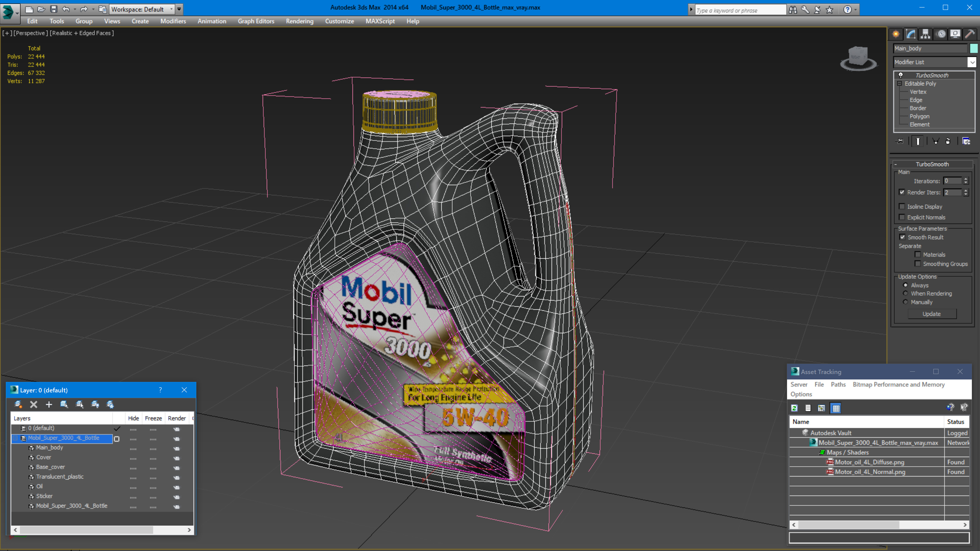Refresh the Asset Tracking list
The height and width of the screenshot is (551, 980).
794,408
